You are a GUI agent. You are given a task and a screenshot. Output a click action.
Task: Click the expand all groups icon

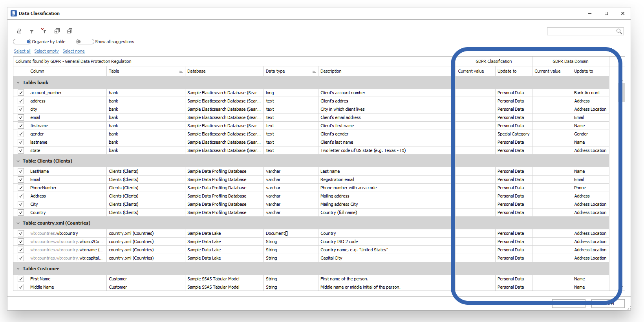57,31
